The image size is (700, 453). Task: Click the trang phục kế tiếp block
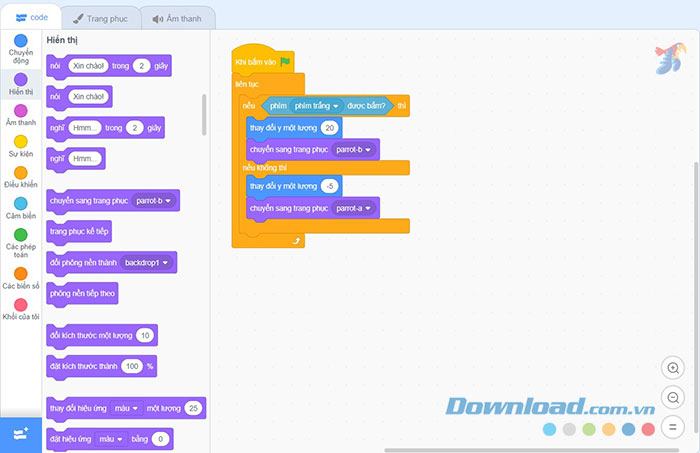tap(79, 231)
